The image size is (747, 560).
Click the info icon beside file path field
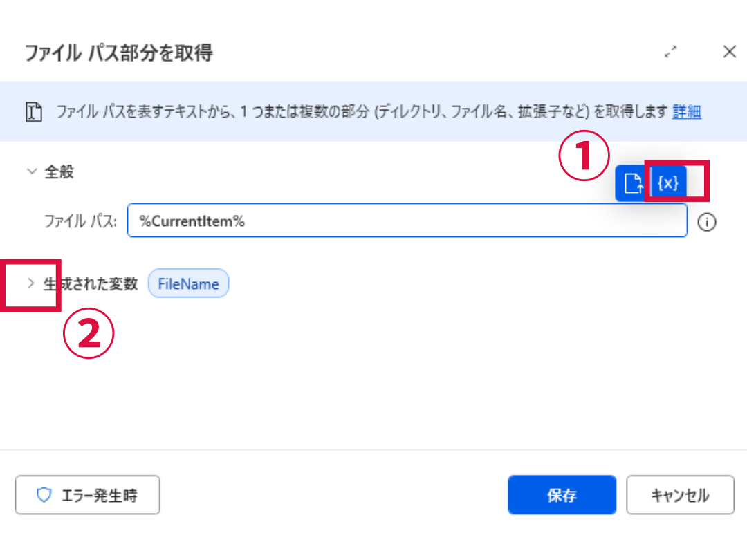click(706, 222)
